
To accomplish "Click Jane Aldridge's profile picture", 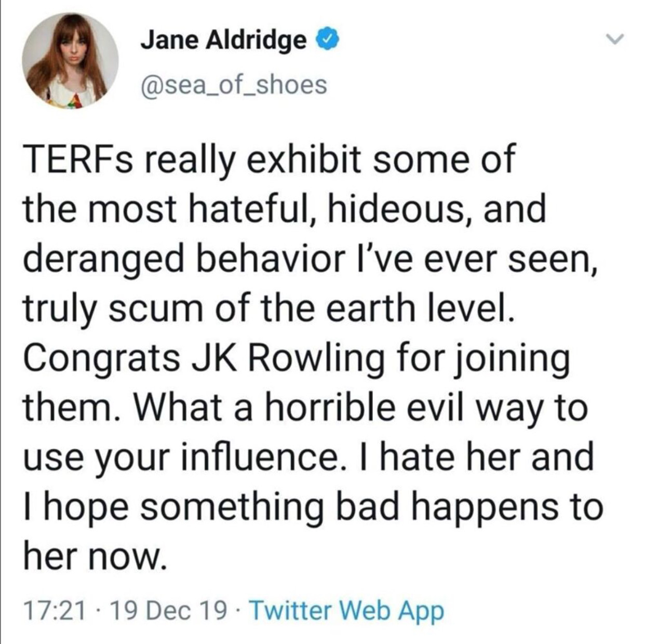I will pos(70,61).
